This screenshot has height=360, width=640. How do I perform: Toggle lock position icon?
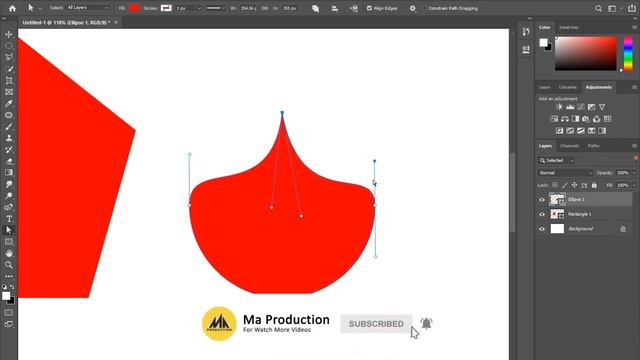tap(574, 185)
